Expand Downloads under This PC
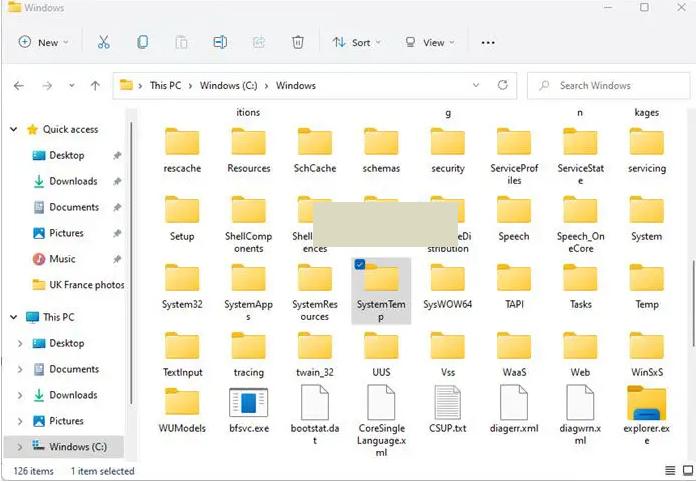 20,395
